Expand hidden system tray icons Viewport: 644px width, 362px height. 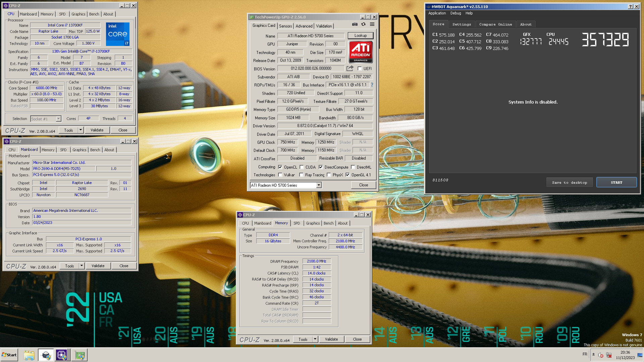593,355
